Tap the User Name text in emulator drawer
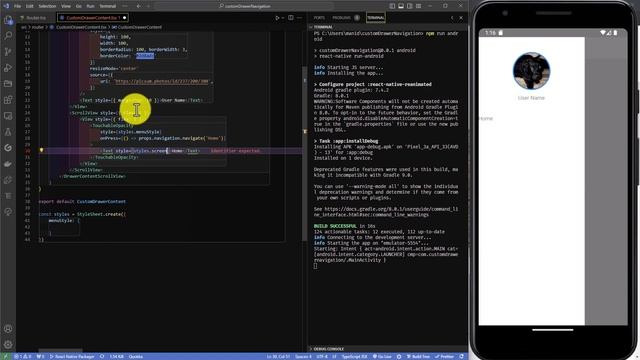 531,98
